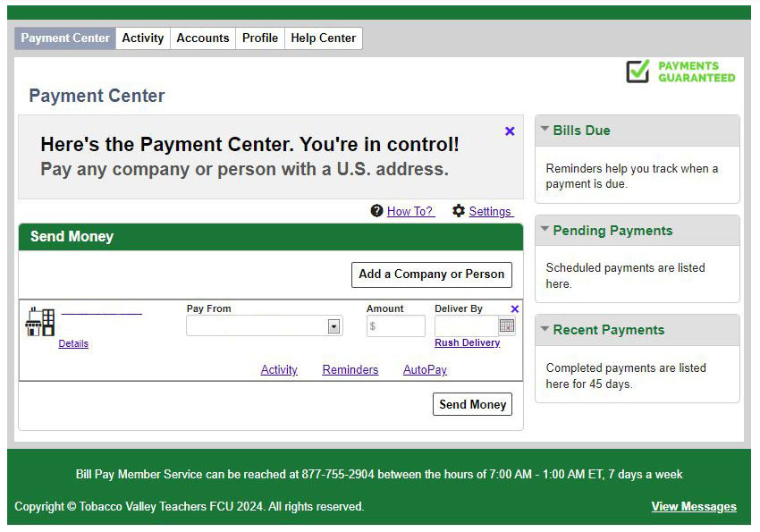Click into the Amount input field
Screen dimensions: 760x532
[x=396, y=326]
